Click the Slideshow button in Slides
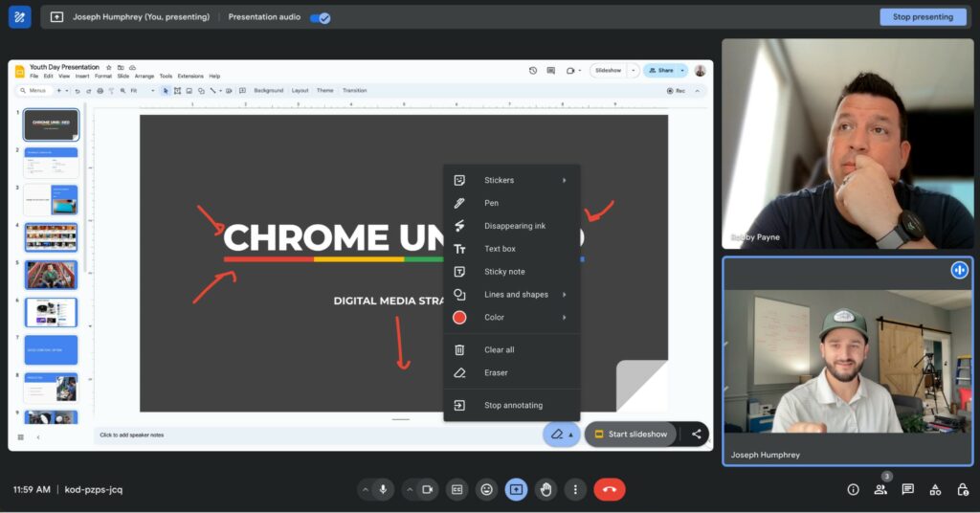The image size is (980, 513). pyautogui.click(x=608, y=71)
